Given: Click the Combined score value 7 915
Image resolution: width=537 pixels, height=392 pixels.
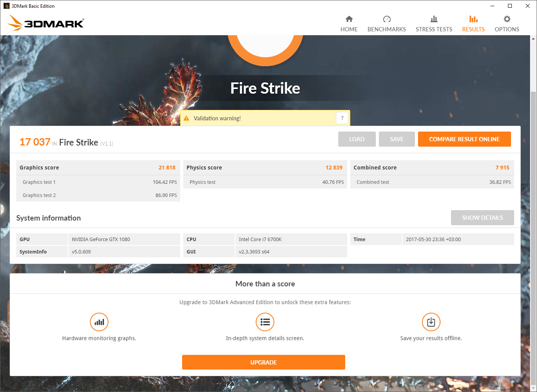Looking at the screenshot, I should tap(503, 168).
